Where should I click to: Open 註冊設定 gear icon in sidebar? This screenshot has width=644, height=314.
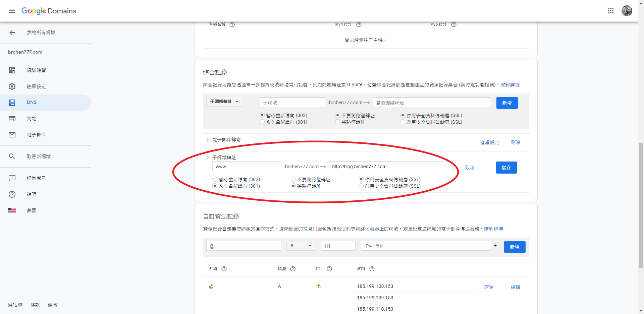12,86
